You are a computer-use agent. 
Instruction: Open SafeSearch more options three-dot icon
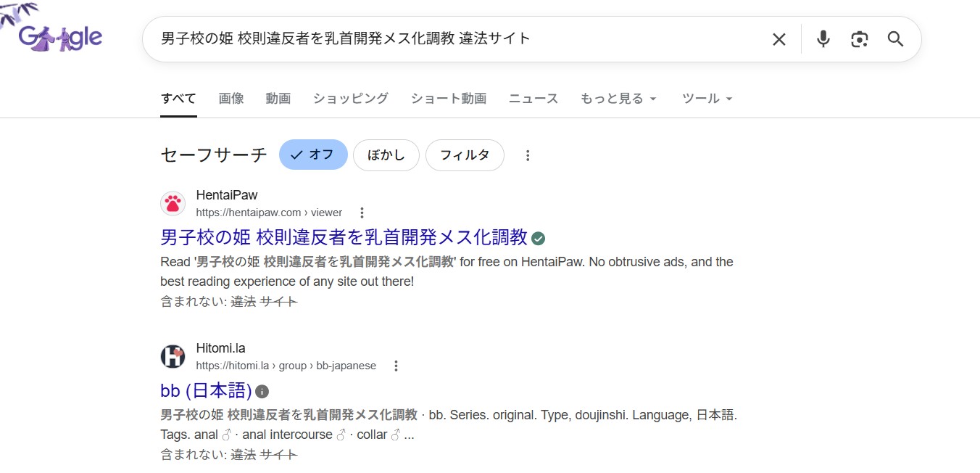[x=528, y=155]
